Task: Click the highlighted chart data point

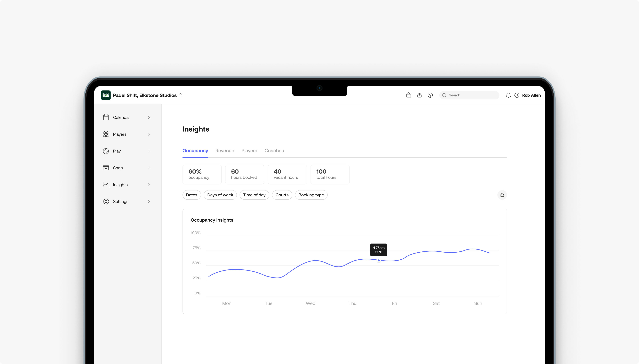Action: [379, 260]
